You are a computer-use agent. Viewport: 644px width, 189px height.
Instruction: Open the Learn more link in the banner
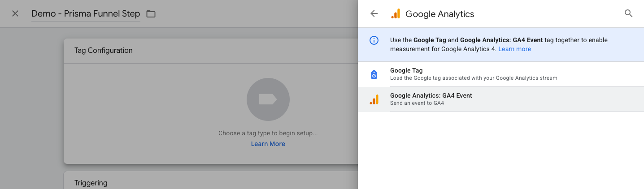click(514, 49)
